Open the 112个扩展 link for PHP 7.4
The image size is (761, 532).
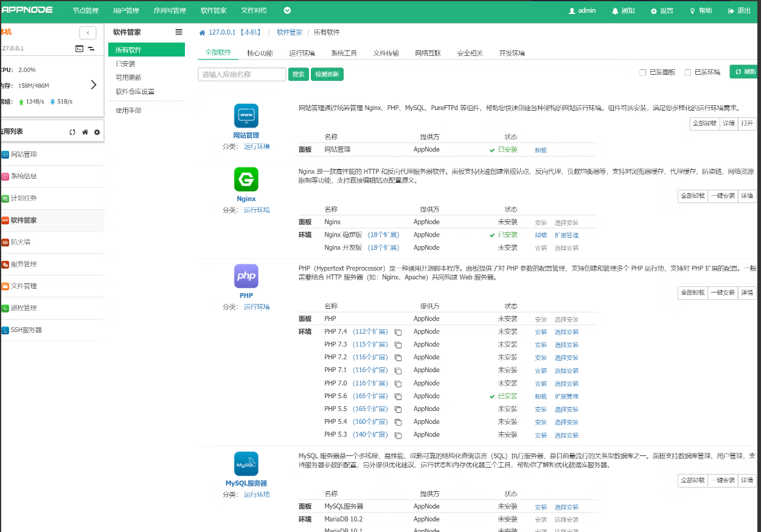[x=370, y=332]
